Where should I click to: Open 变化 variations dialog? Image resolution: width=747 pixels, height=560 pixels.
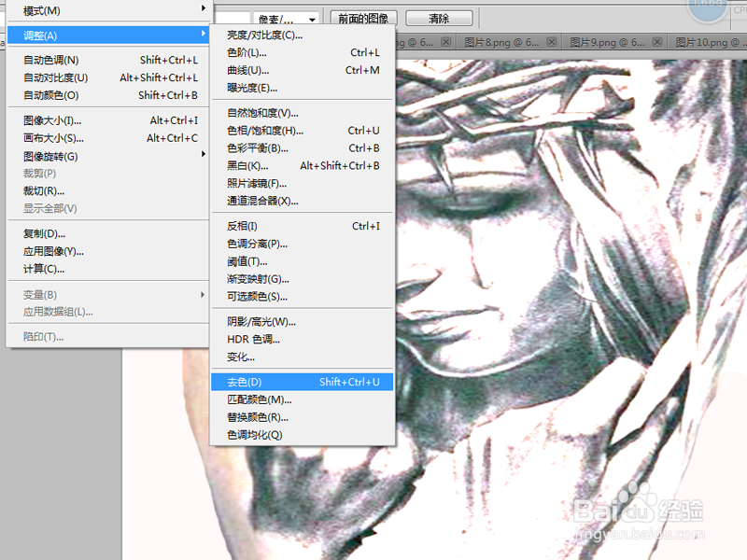[302, 357]
